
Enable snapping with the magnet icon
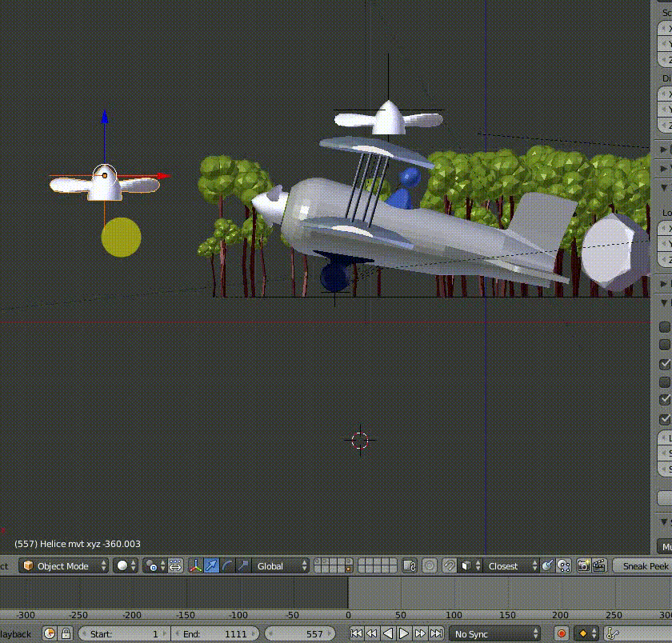(x=449, y=565)
